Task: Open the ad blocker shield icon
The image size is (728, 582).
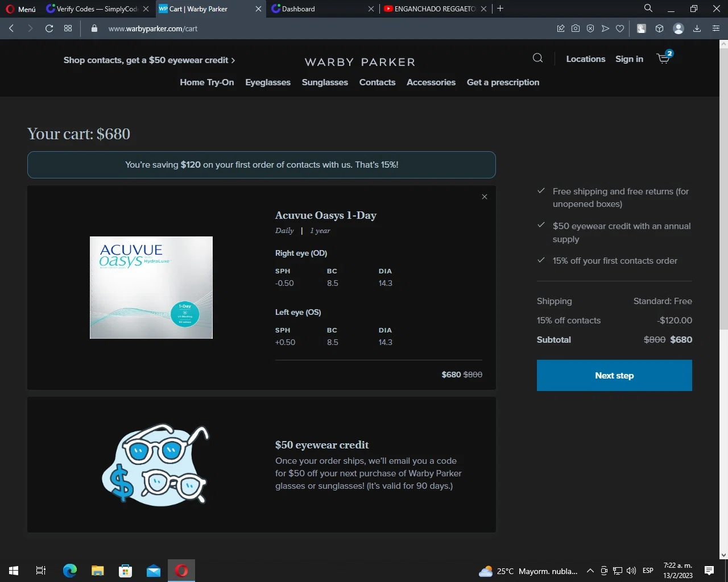Action: (590, 28)
